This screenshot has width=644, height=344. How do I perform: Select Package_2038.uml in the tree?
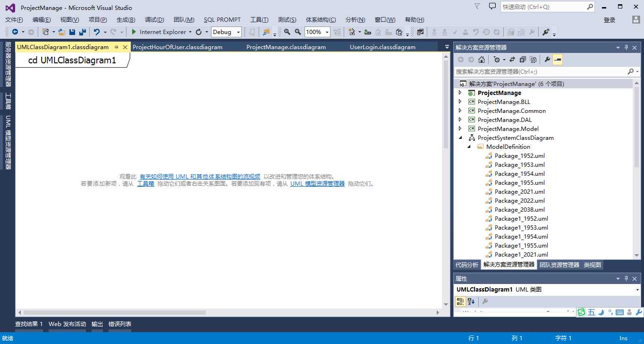(x=519, y=209)
